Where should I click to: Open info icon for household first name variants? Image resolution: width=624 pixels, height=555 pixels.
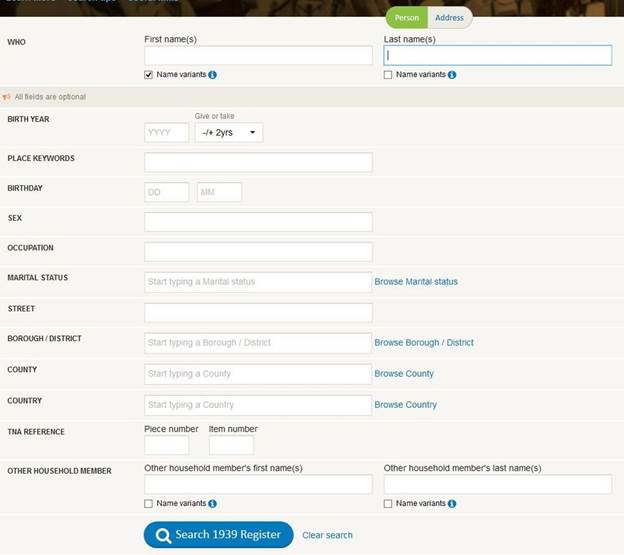click(213, 504)
